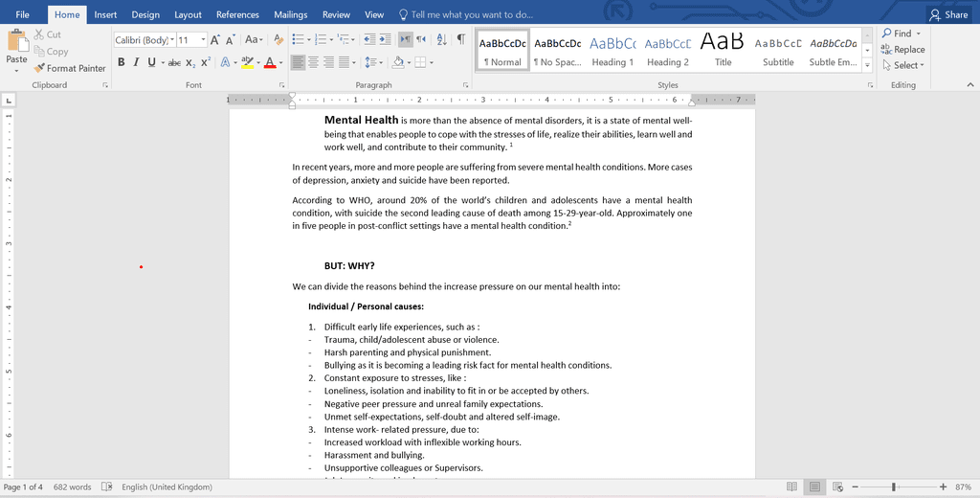Increase paragraph indent
The height and width of the screenshot is (498, 980).
coord(385,39)
